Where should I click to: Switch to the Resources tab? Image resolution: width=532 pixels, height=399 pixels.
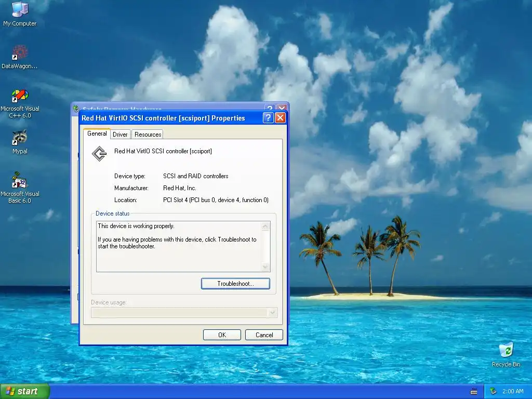[148, 135]
